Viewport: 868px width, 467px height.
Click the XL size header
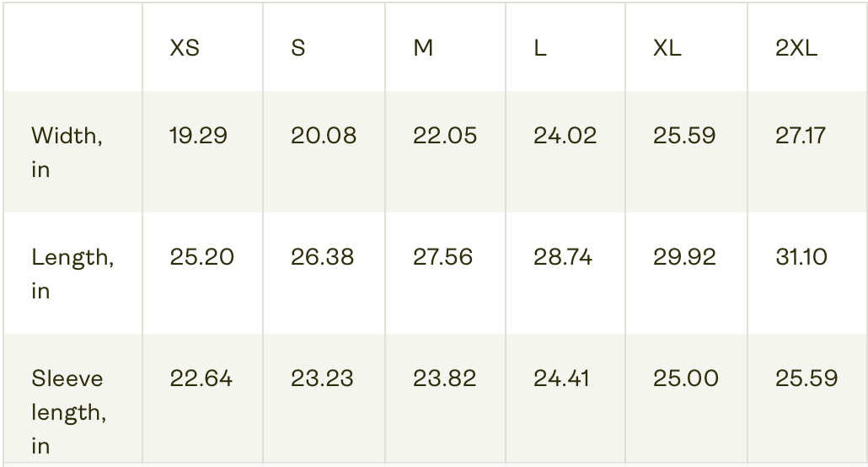coord(667,48)
